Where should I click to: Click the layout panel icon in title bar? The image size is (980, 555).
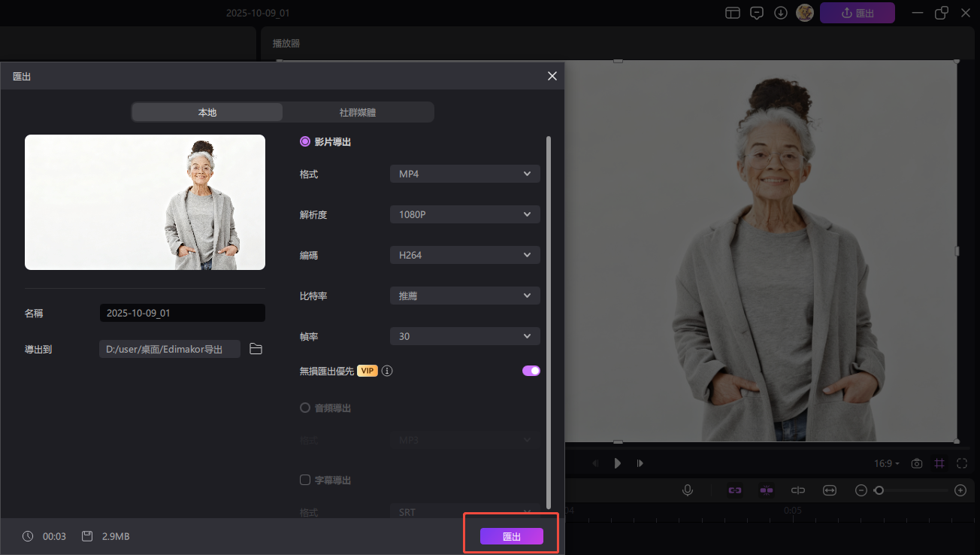[733, 13]
